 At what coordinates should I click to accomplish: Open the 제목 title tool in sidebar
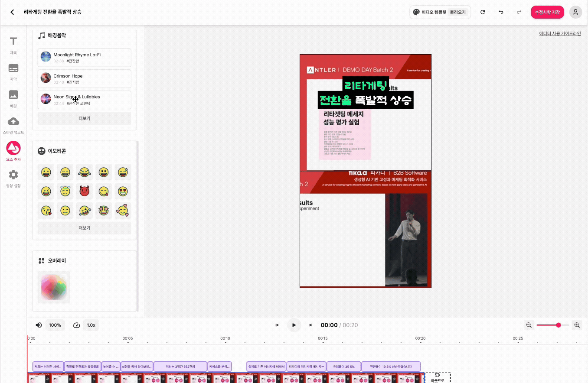click(x=13, y=45)
